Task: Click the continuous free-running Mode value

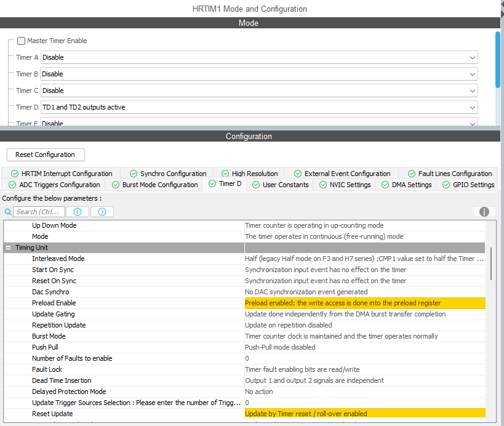Action: coord(365,236)
